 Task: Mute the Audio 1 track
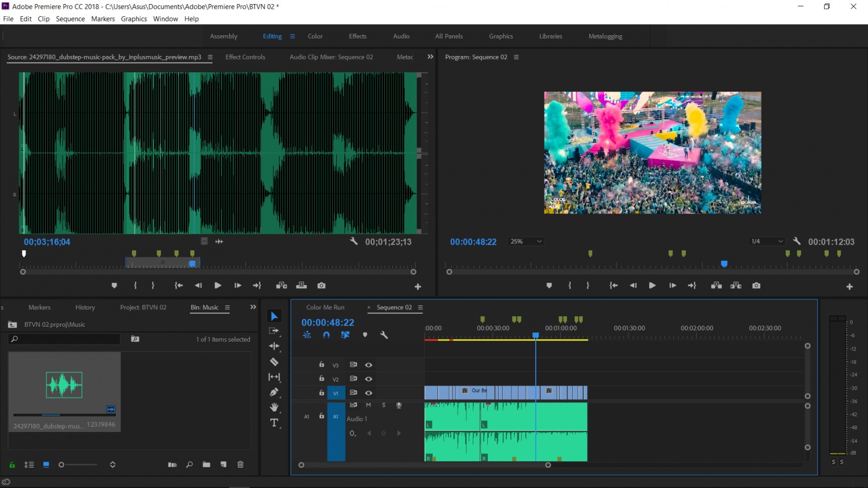click(368, 405)
